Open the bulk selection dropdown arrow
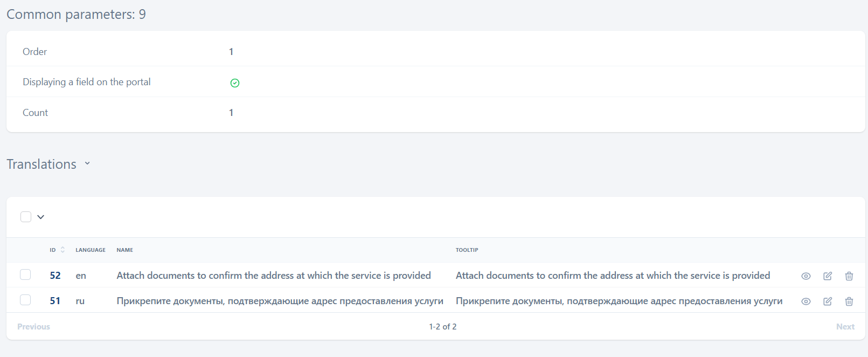 [x=40, y=217]
